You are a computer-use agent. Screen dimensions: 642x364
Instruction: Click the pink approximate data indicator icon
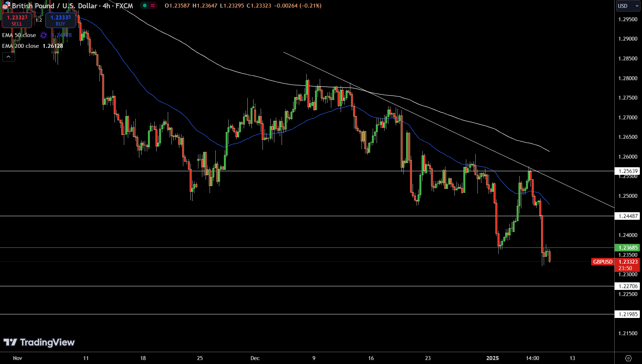153,5
